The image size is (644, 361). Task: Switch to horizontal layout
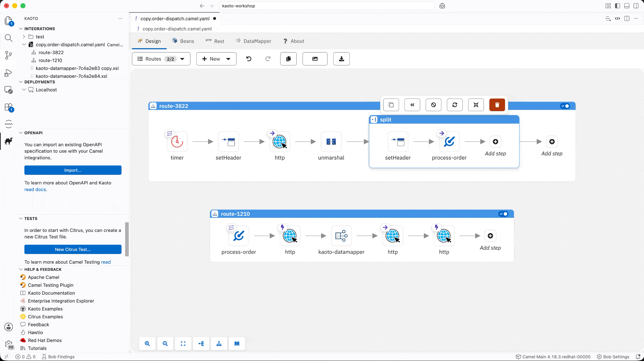pyautogui.click(x=201, y=344)
